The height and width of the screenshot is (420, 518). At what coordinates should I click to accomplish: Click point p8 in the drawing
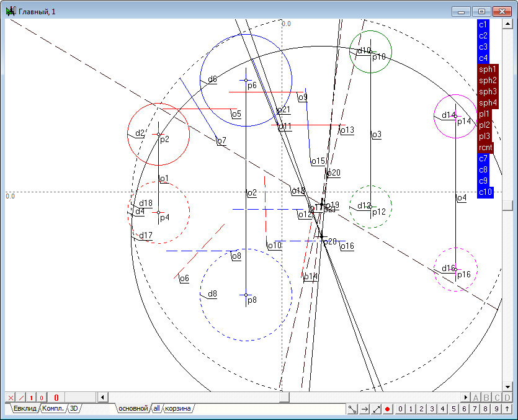click(x=246, y=295)
